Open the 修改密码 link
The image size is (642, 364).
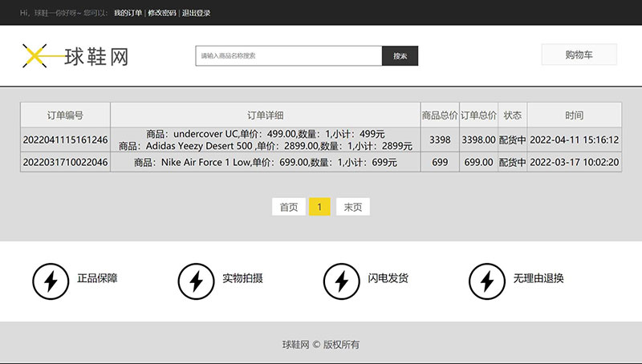click(x=161, y=13)
